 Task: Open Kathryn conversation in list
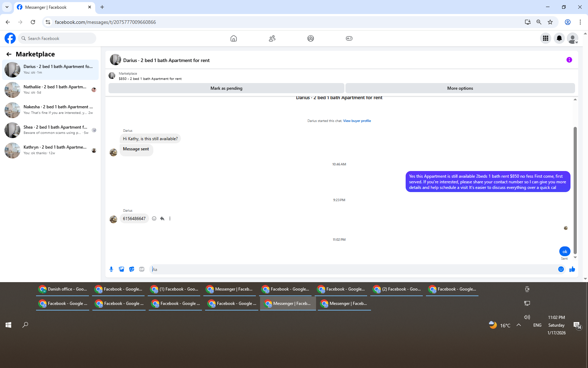(50, 150)
